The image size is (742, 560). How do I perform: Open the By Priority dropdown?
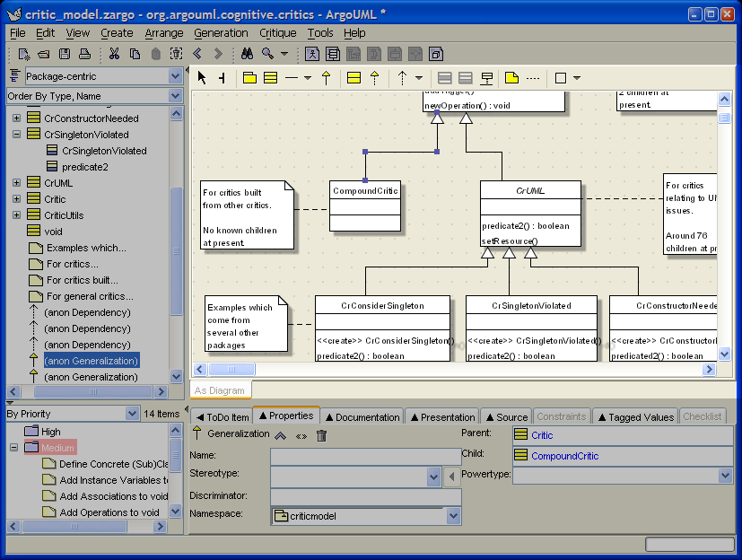pos(132,414)
